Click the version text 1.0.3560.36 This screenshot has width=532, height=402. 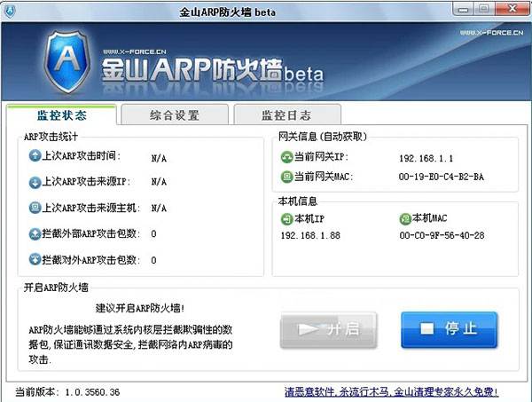[x=92, y=392]
